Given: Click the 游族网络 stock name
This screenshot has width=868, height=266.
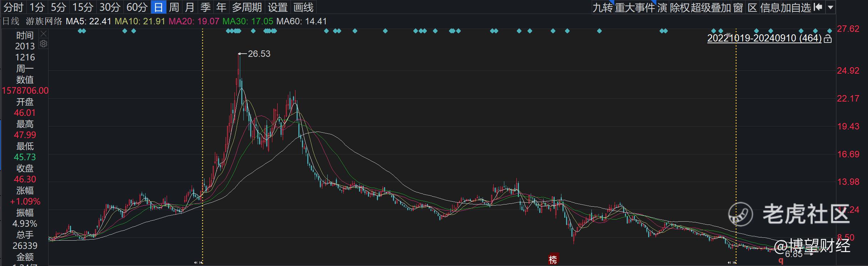Looking at the screenshot, I should click(x=44, y=21).
